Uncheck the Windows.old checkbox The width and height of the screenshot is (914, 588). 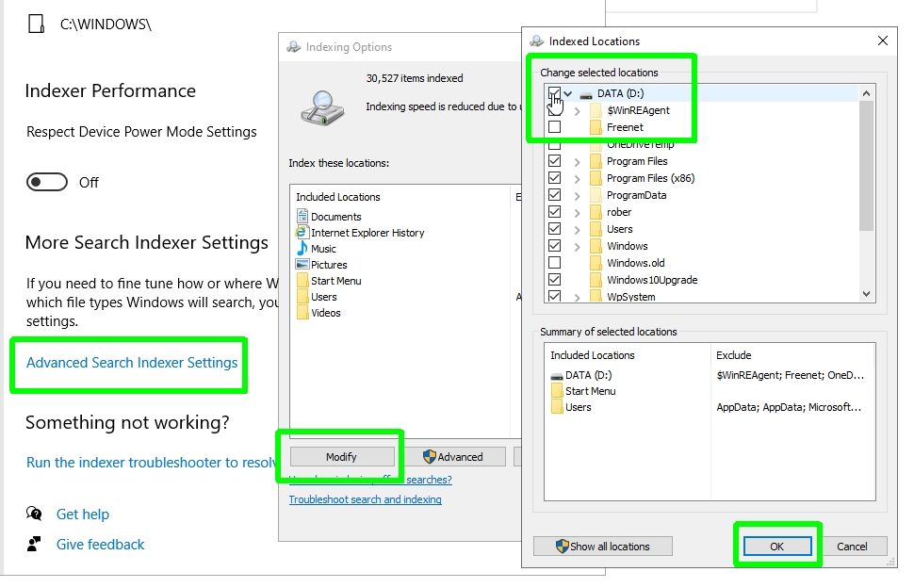pyautogui.click(x=555, y=262)
